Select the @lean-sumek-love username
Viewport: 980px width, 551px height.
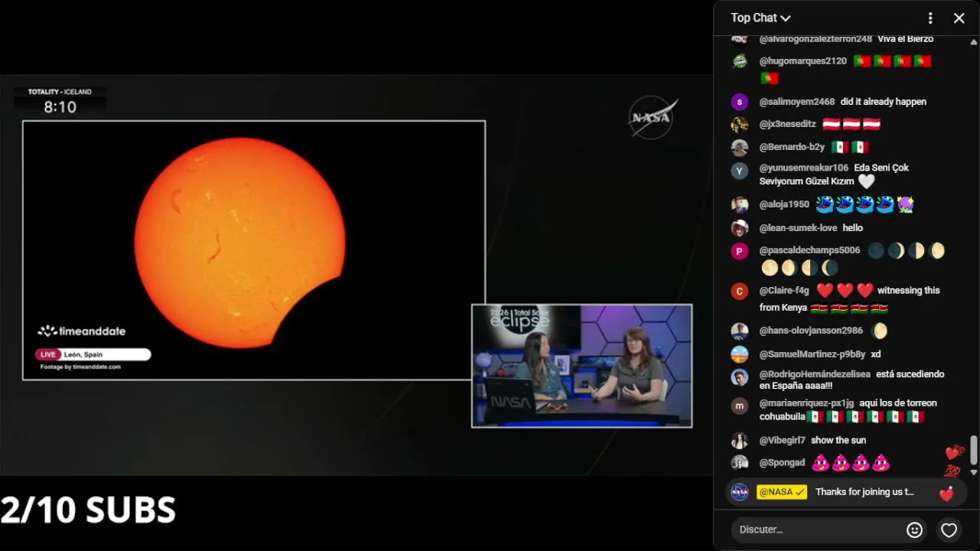[x=799, y=228]
